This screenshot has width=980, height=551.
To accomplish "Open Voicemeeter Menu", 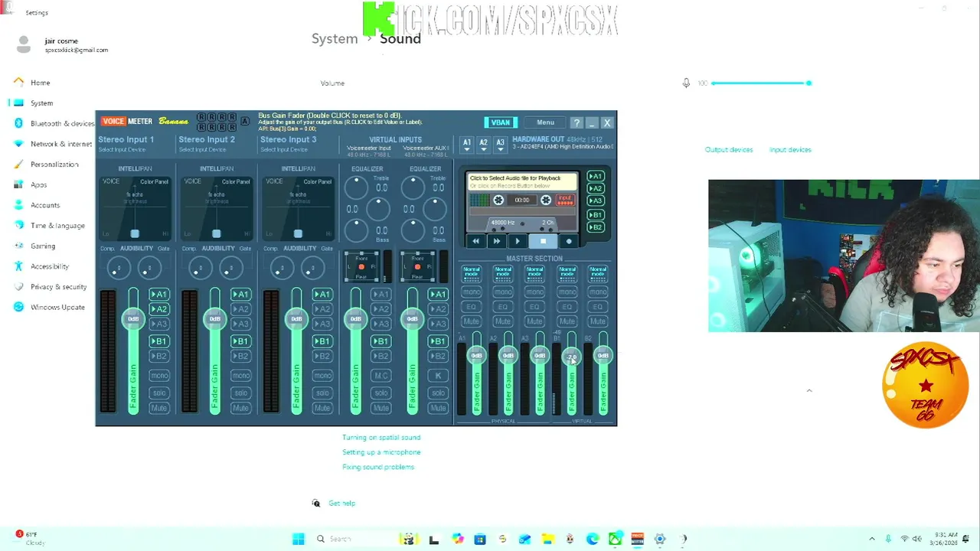I will [x=545, y=122].
